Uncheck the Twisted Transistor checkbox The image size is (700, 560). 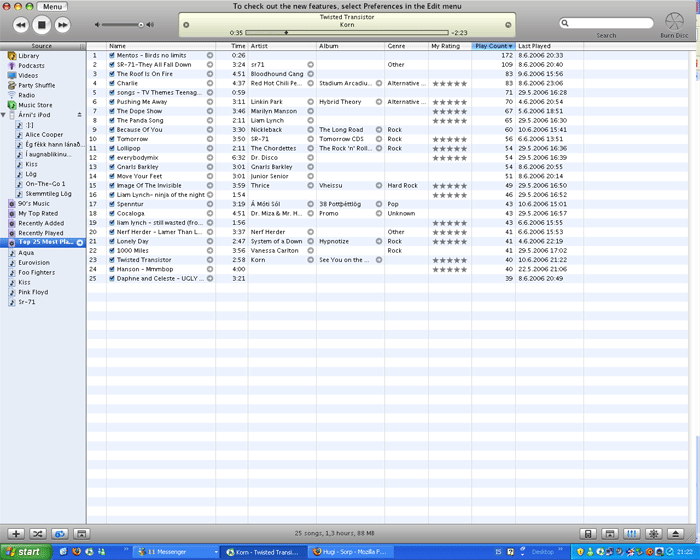click(x=112, y=260)
